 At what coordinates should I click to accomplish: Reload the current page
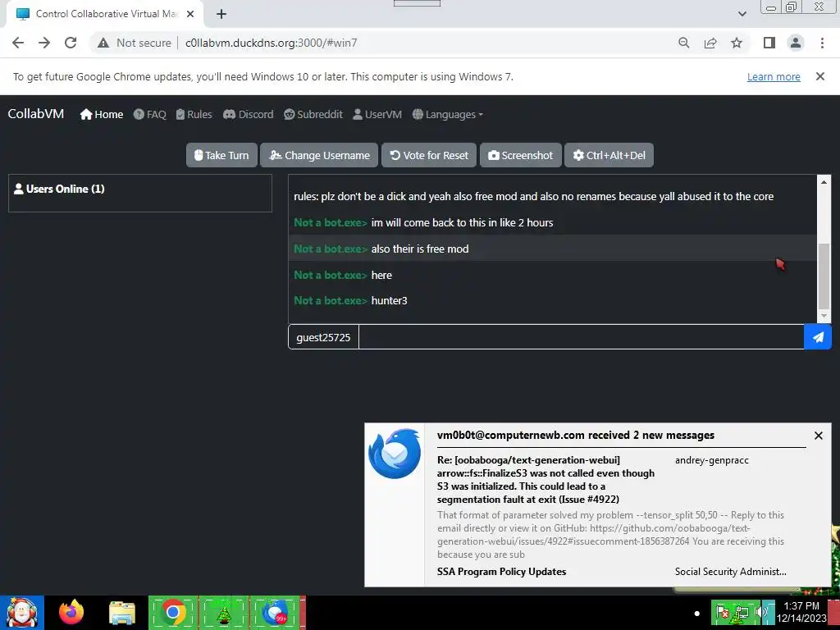[71, 43]
